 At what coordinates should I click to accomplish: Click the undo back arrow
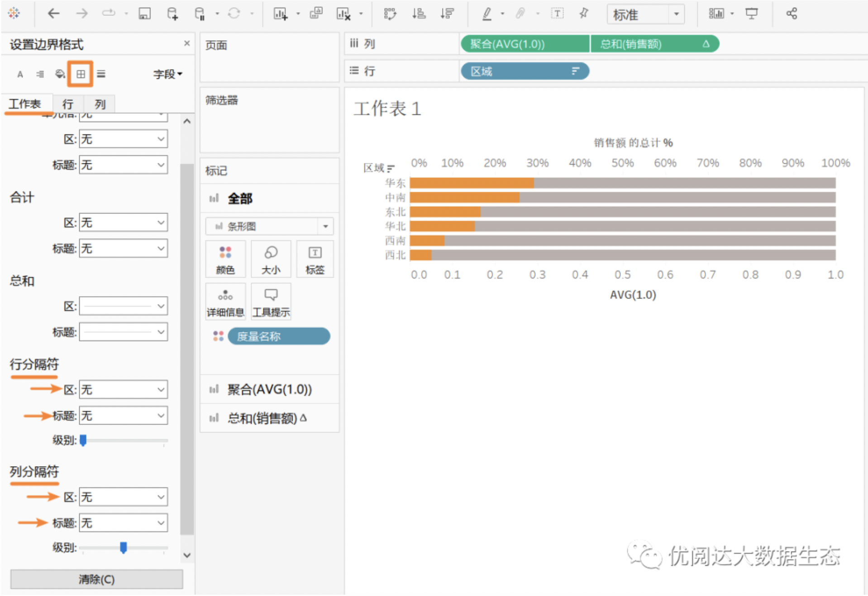coord(53,14)
